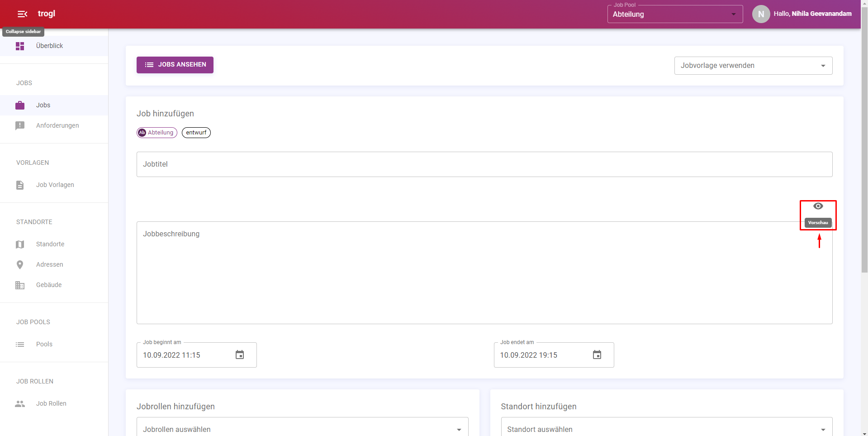Click the JOBS ANSEHEN button

(175, 65)
